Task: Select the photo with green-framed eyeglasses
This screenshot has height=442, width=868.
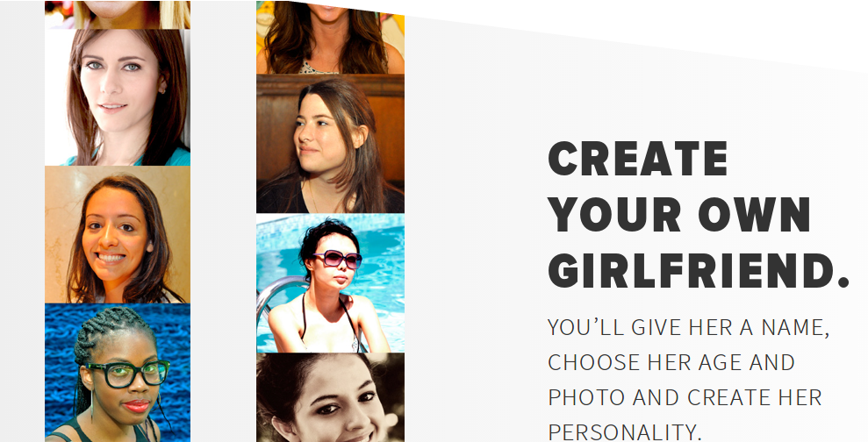Action: coord(118,372)
